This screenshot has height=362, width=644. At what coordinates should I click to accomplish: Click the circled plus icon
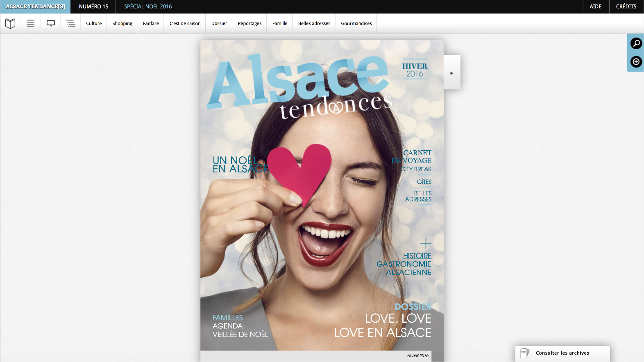636,62
